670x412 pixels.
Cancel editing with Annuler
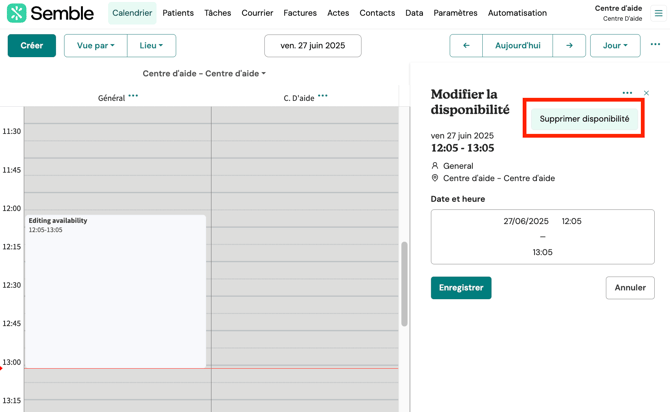(630, 288)
